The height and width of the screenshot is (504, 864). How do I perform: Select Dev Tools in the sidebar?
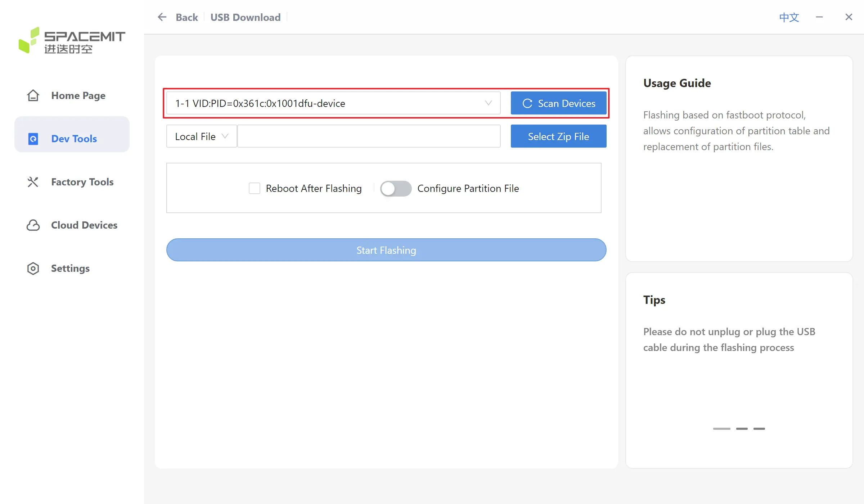(72, 134)
